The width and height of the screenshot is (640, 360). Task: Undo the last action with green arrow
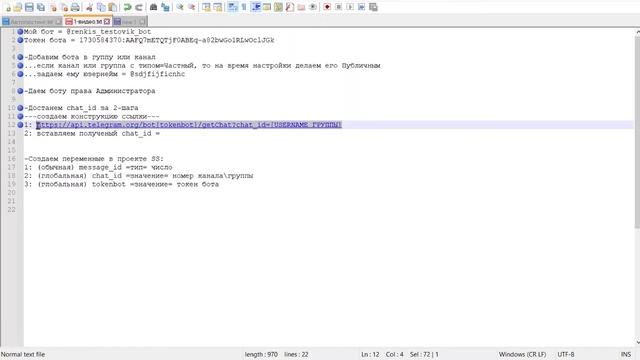click(x=127, y=7)
